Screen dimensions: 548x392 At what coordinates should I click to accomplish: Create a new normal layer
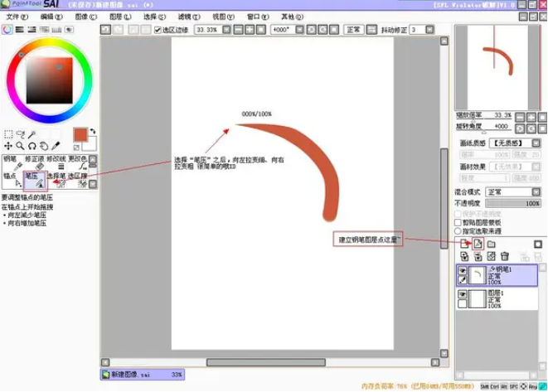[464, 244]
